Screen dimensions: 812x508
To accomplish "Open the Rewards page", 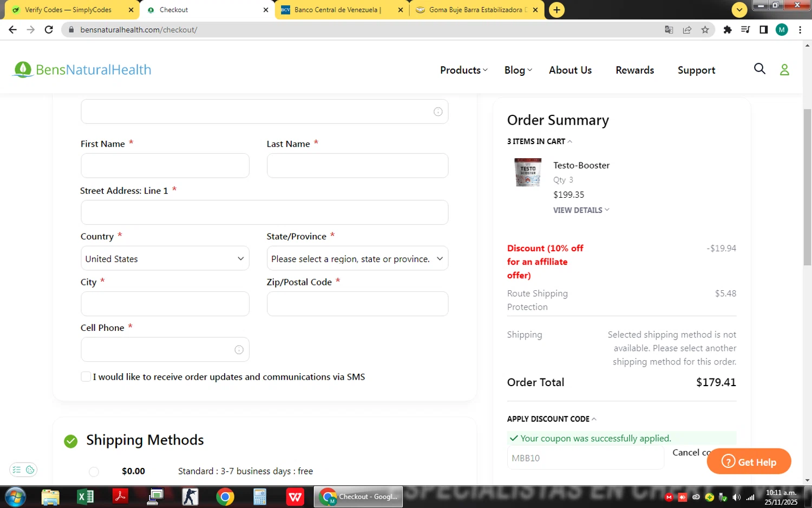I will 634,70.
